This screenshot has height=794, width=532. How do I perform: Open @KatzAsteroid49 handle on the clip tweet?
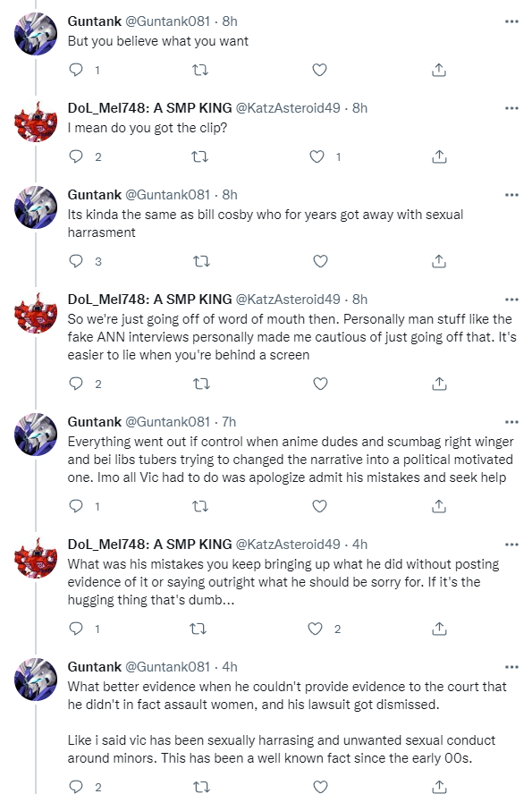[288, 108]
